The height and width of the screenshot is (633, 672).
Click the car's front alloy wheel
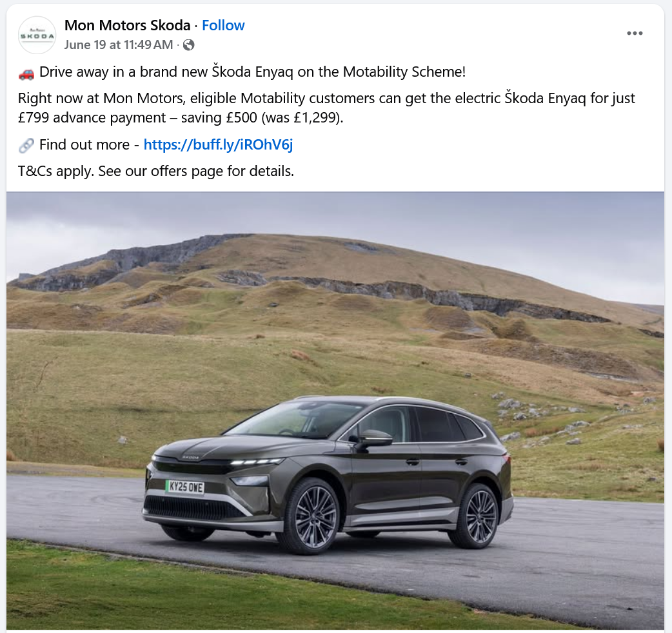(315, 517)
